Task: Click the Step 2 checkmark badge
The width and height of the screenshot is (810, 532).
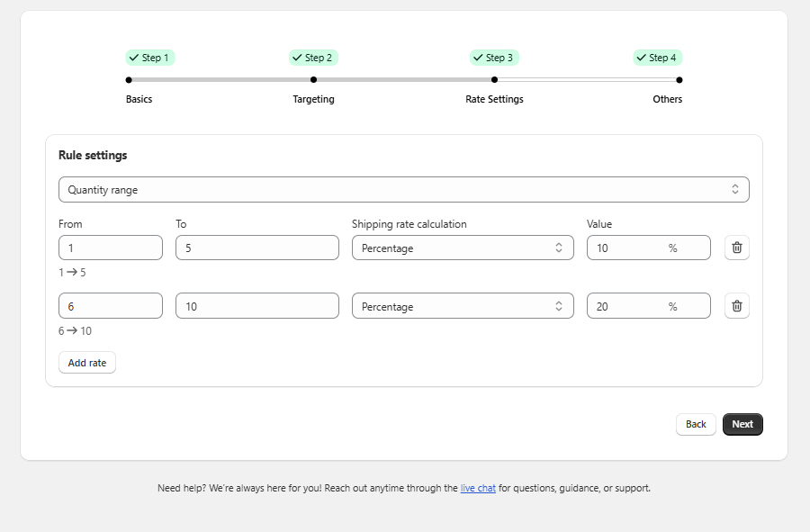Action: [313, 58]
